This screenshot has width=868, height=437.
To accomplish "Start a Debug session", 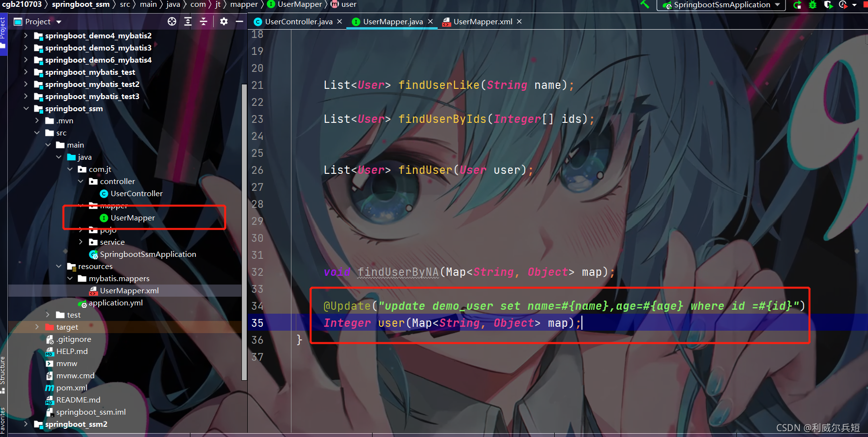I will [x=813, y=5].
